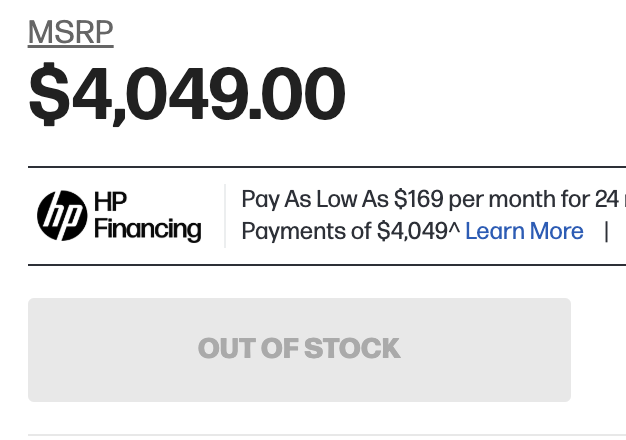Click the word "Financing" beside HP logo
Screen dimensions: 626x440
(147, 229)
